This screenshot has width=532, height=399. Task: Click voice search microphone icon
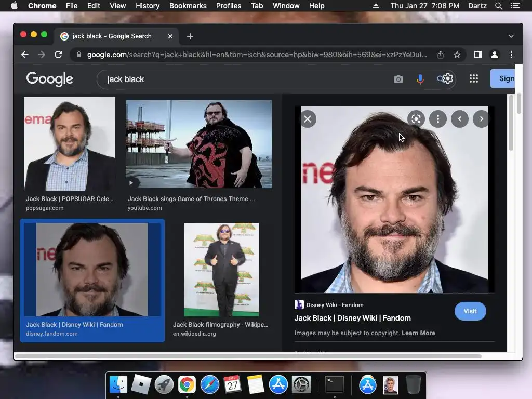point(420,79)
